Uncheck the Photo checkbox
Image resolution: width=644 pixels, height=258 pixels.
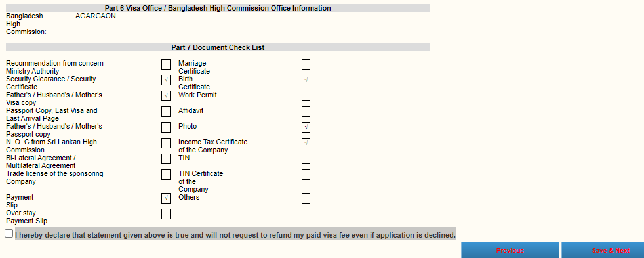(306, 127)
